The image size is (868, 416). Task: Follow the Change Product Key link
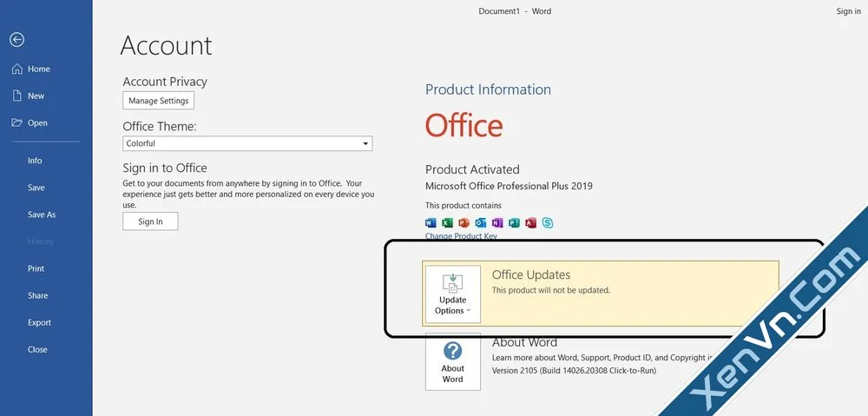tap(461, 236)
